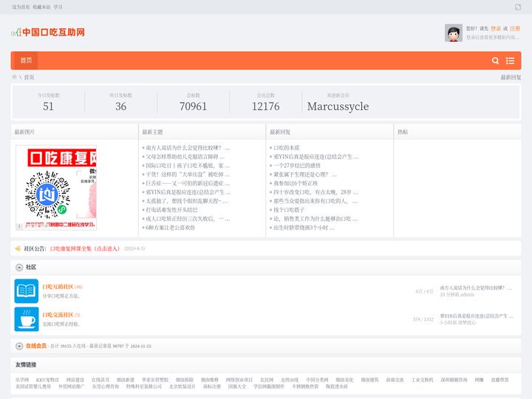Click friendly link 国旗大全
The width and height of the screenshot is (532, 399).
click(237, 386)
